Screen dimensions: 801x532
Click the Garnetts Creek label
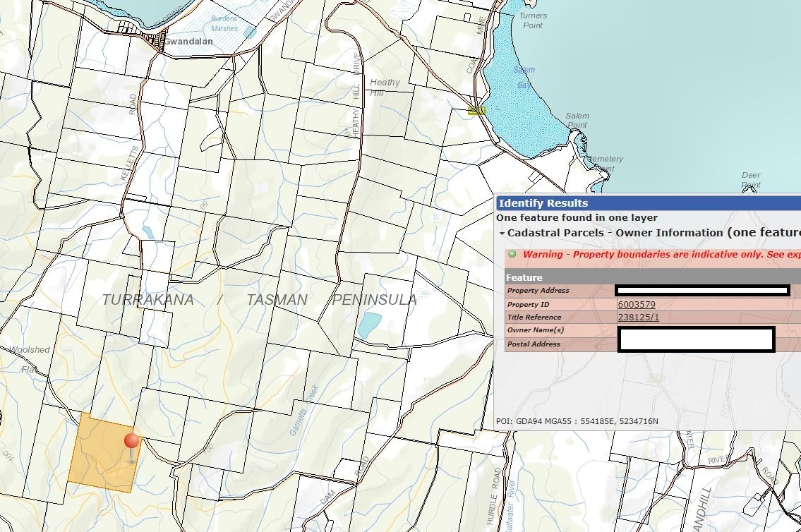(x=305, y=411)
